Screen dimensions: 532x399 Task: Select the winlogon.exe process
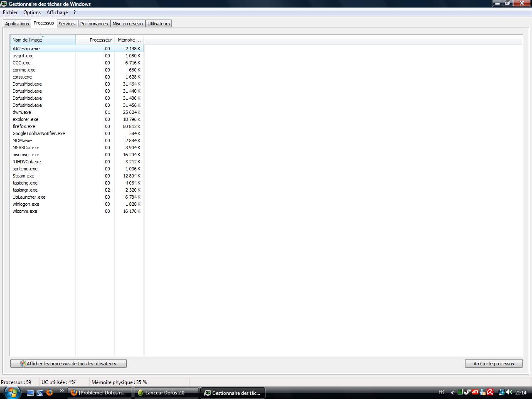77,204
